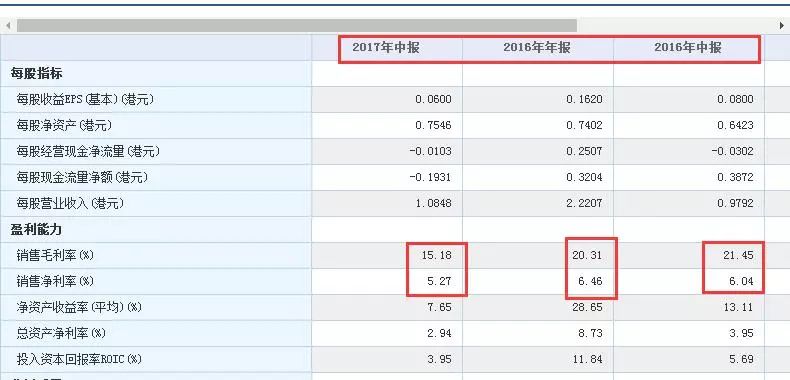
Task: Click the net margin value 6.46
Action: (x=590, y=281)
